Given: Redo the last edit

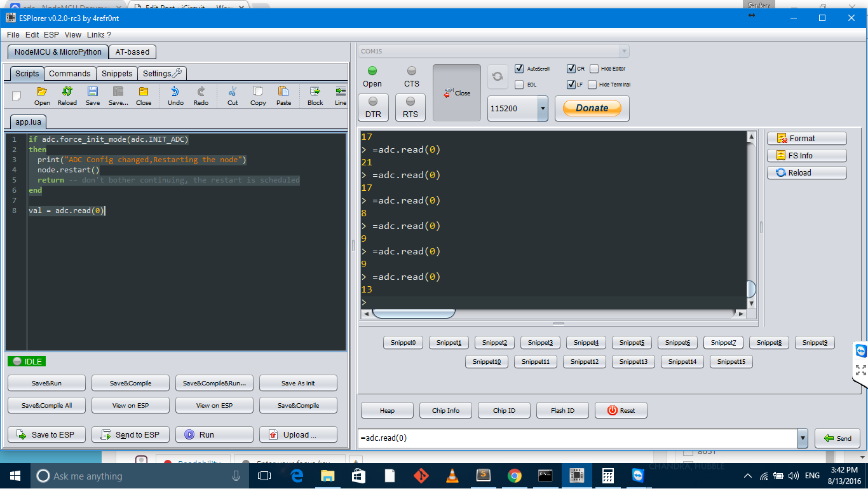Looking at the screenshot, I should [201, 96].
